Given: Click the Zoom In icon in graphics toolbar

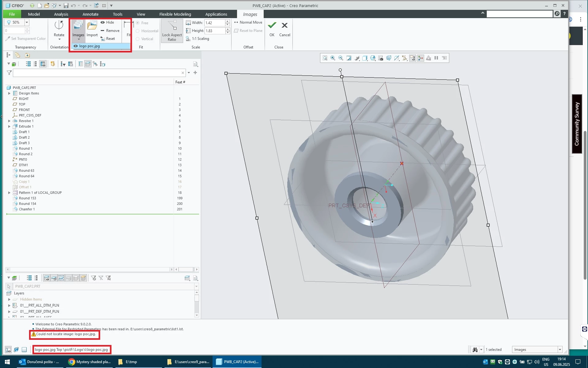Looking at the screenshot, I should (x=333, y=58).
